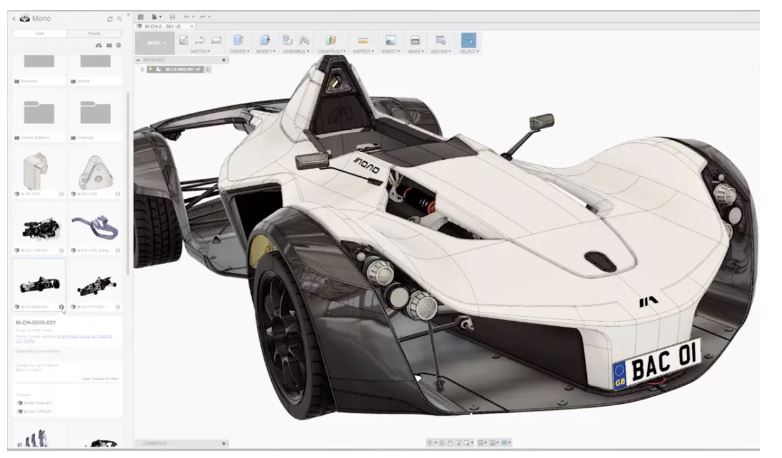Open Grid and Snaps in navigation bar
The height and width of the screenshot is (458, 782).
[x=493, y=443]
